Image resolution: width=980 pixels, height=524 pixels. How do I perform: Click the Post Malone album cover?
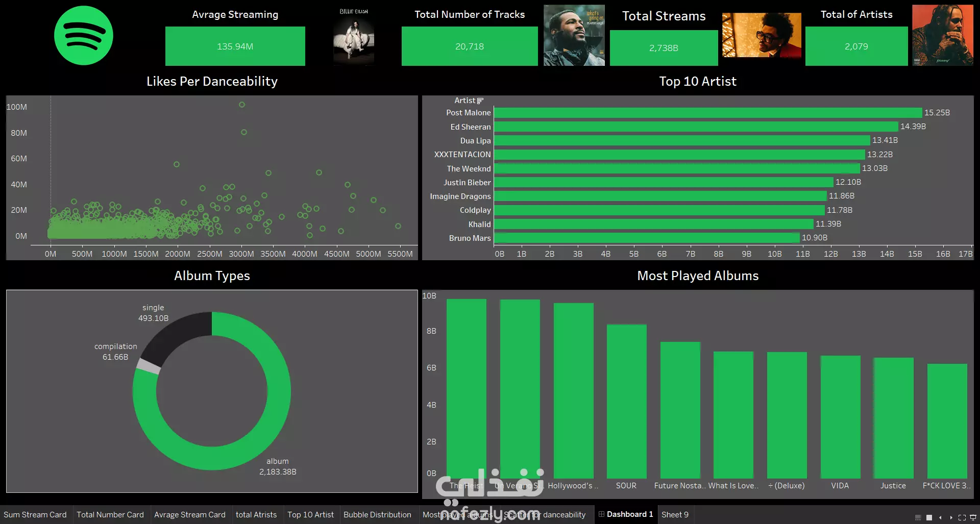[x=943, y=35]
